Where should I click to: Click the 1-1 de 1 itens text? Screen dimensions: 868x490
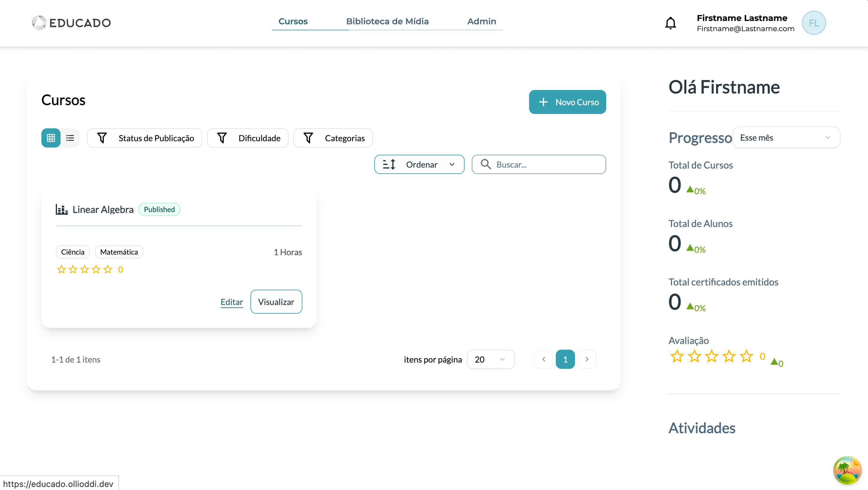pos(76,359)
